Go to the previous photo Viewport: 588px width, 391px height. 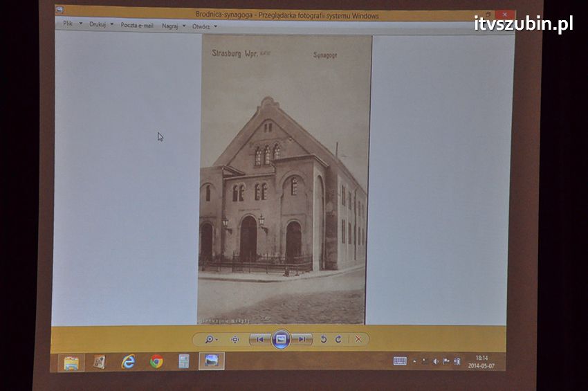tap(260, 339)
